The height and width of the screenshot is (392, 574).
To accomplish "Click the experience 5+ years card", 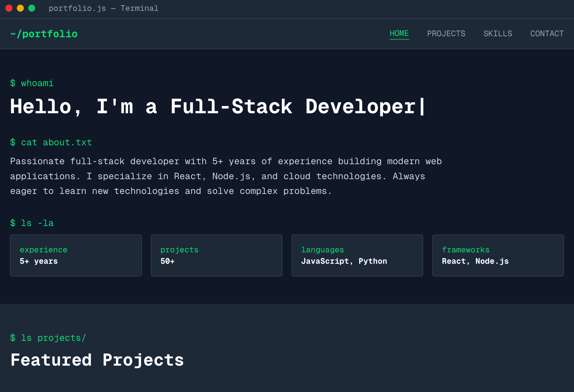I will click(x=76, y=255).
